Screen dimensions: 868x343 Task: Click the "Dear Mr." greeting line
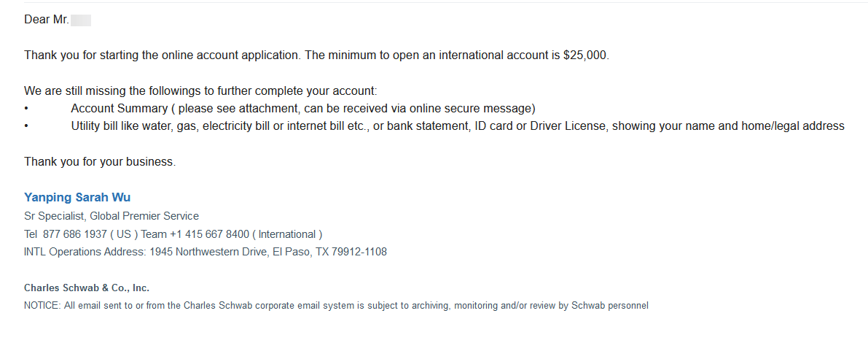(58, 20)
